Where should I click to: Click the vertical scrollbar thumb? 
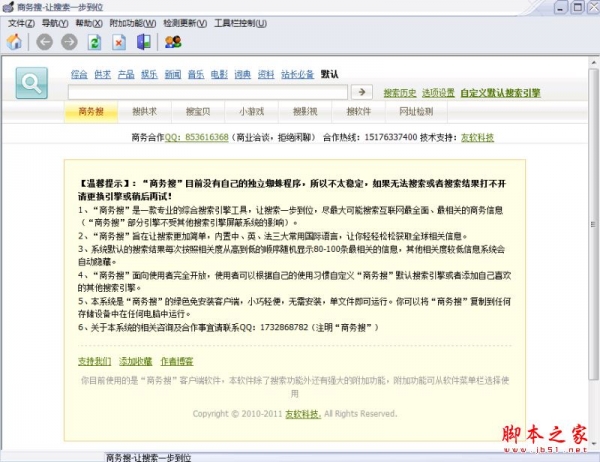click(x=593, y=224)
